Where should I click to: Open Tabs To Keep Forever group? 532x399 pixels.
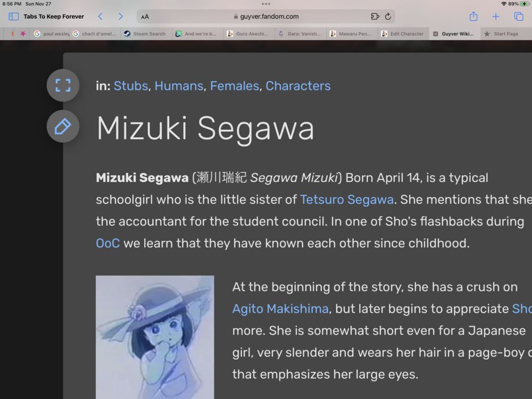(54, 16)
